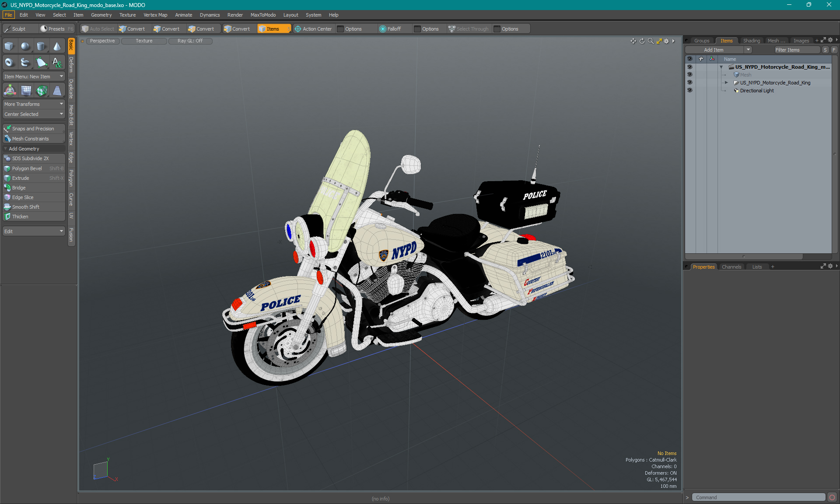Click the Extrude button
840x504 pixels.
pyautogui.click(x=34, y=178)
